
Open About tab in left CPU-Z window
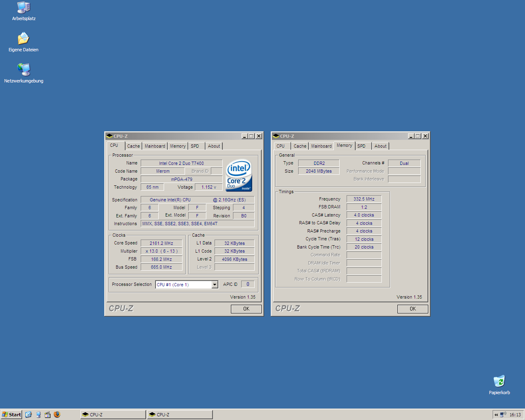point(214,146)
